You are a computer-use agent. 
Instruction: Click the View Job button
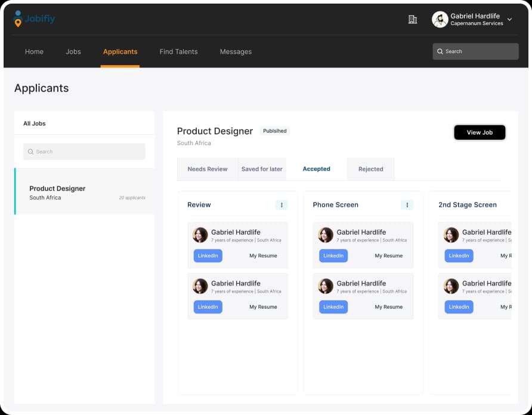pos(480,132)
